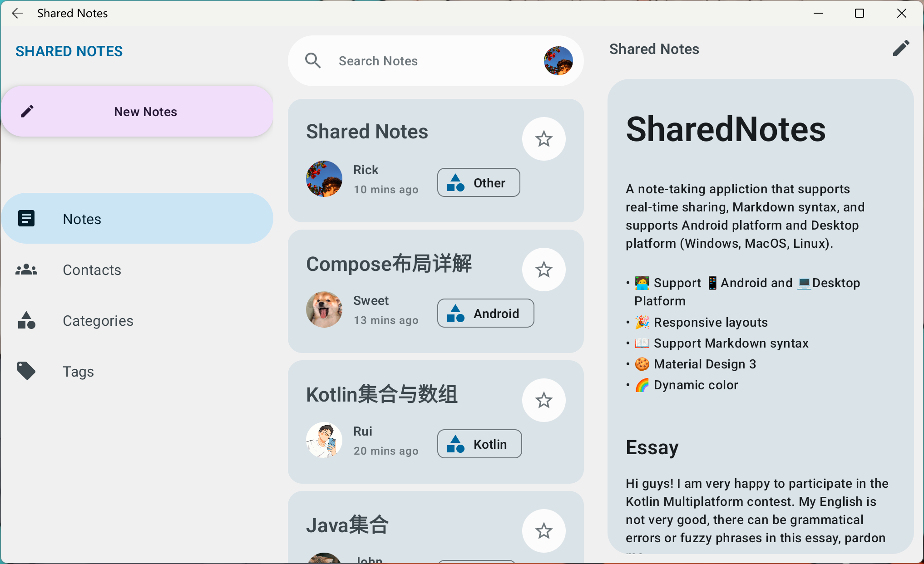
Task: Toggle favorite star on Compose布局详解
Action: 544,269
